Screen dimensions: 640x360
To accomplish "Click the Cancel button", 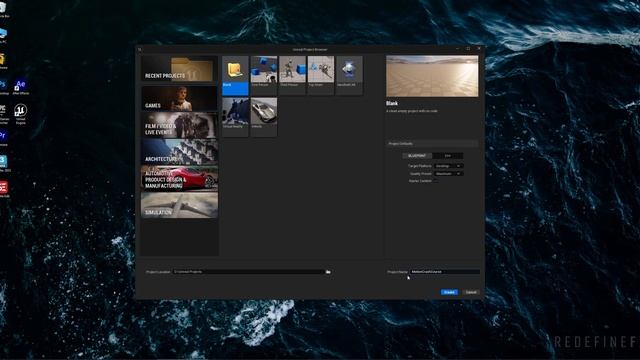I will pyautogui.click(x=471, y=292).
